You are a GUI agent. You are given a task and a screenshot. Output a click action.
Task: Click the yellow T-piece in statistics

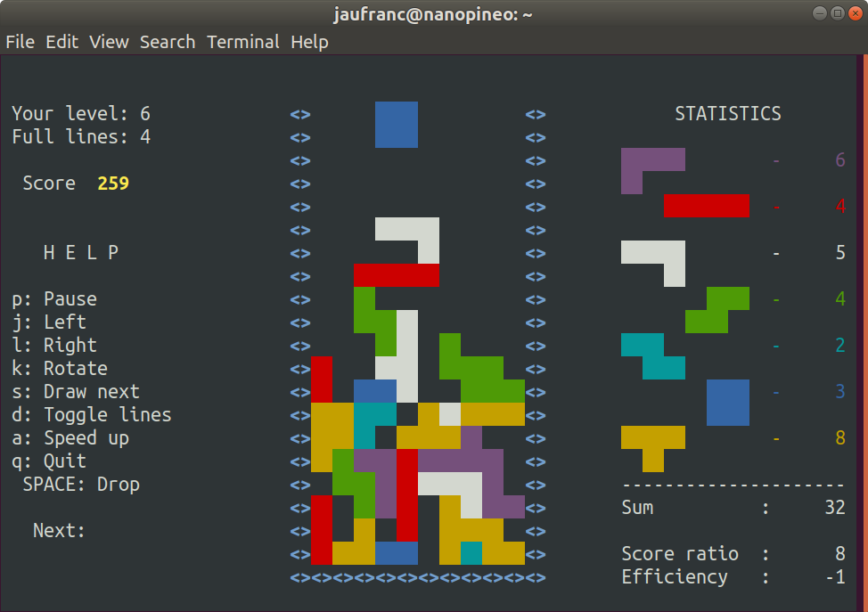[x=653, y=438]
